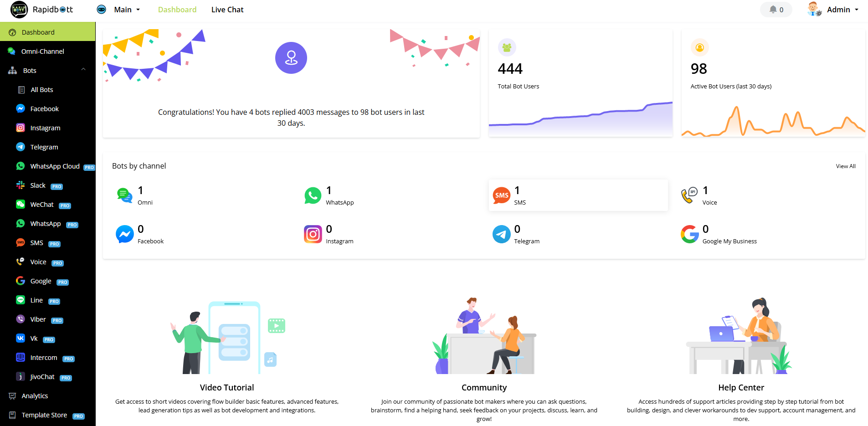
Task: Click the Total Bot Users card
Action: tap(580, 83)
